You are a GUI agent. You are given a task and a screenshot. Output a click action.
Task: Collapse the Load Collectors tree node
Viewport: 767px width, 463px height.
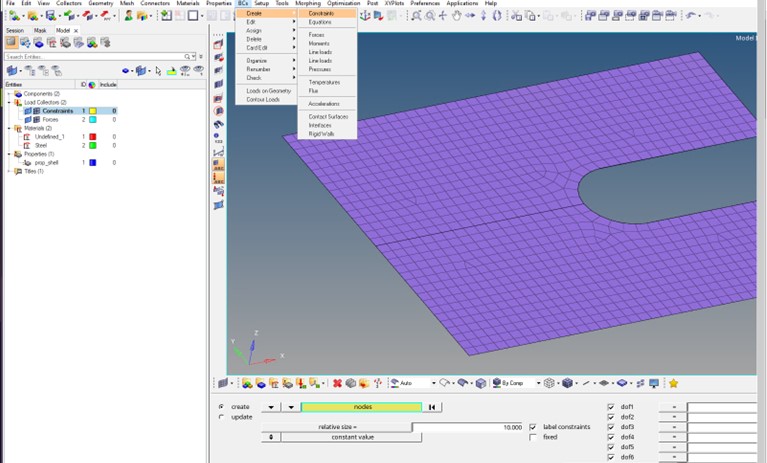(x=9, y=102)
